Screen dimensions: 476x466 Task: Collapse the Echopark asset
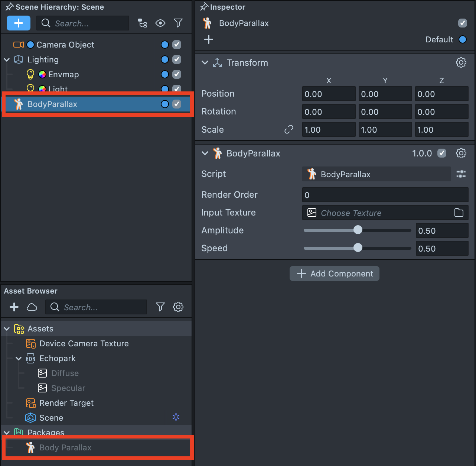point(19,359)
